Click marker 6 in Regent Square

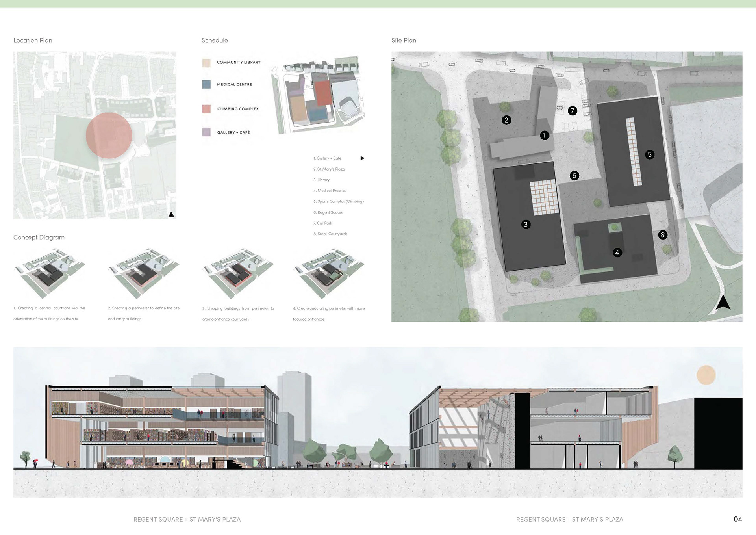574,176
